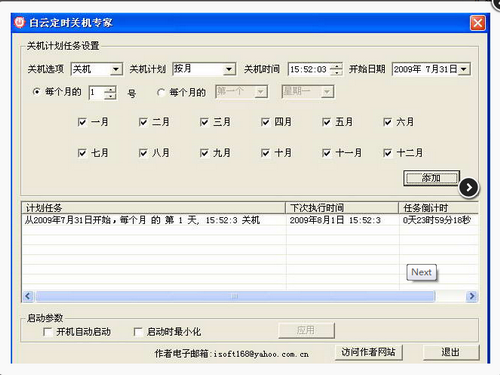The width and height of the screenshot is (500, 375).
Task: Uncheck the 六月 checkbox
Action: coord(387,122)
